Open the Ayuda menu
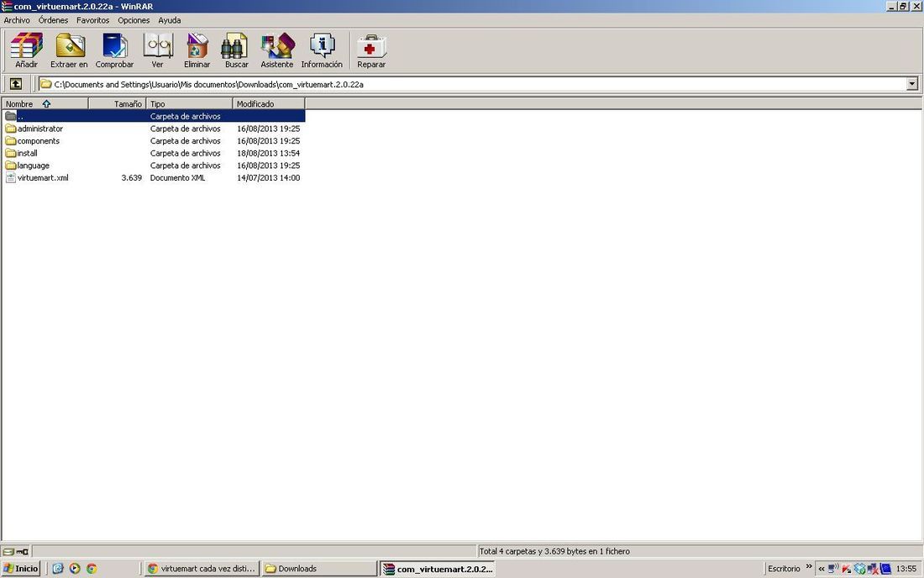Viewport: 924px width, 578px height. click(x=169, y=20)
